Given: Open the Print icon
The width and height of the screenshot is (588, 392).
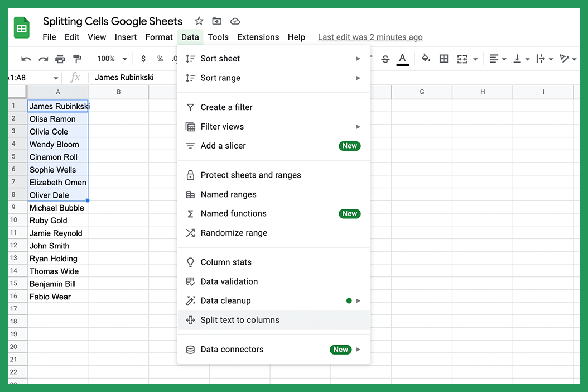Looking at the screenshot, I should coord(60,58).
